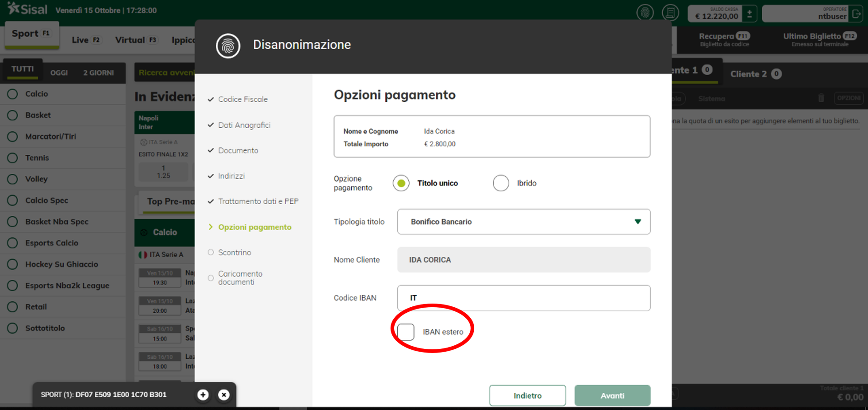Click the Avanti button
The image size is (868, 410).
coord(612,396)
